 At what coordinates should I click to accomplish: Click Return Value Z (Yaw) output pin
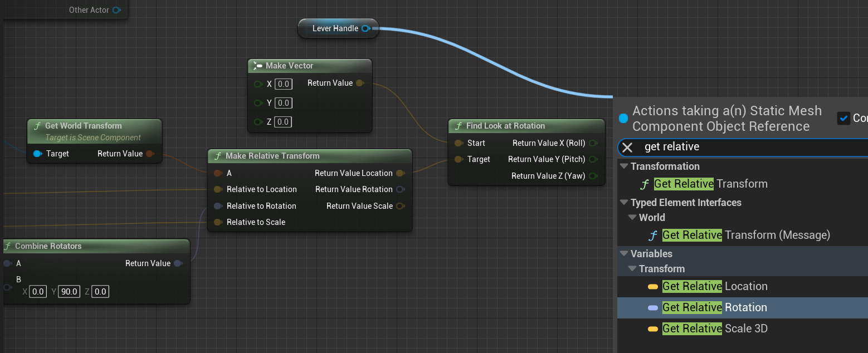(x=593, y=176)
